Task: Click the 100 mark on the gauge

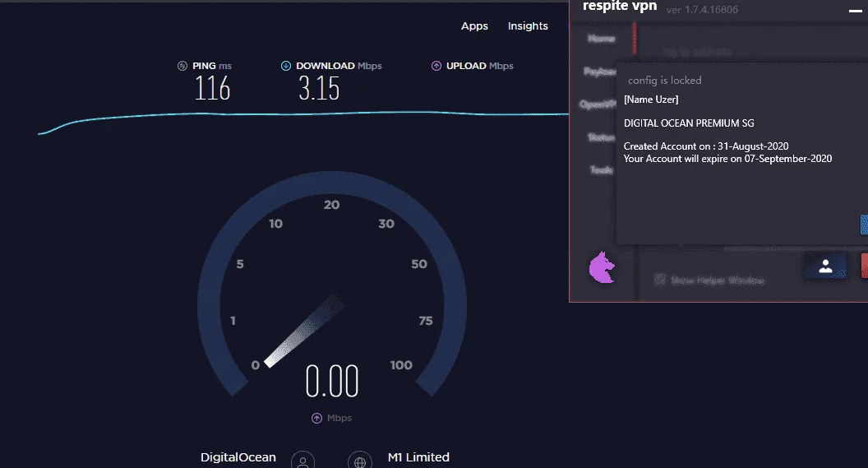Action: pos(401,365)
